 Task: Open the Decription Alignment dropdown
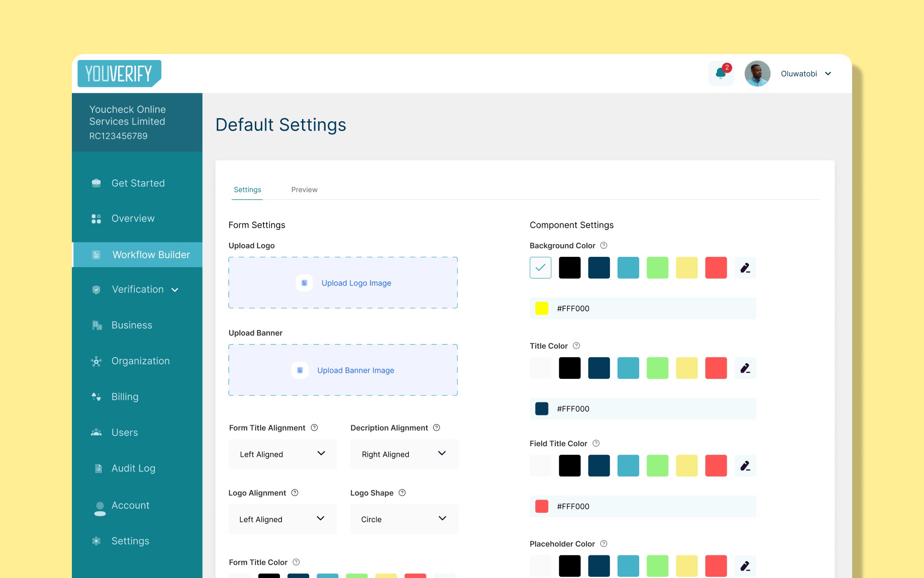[404, 454]
